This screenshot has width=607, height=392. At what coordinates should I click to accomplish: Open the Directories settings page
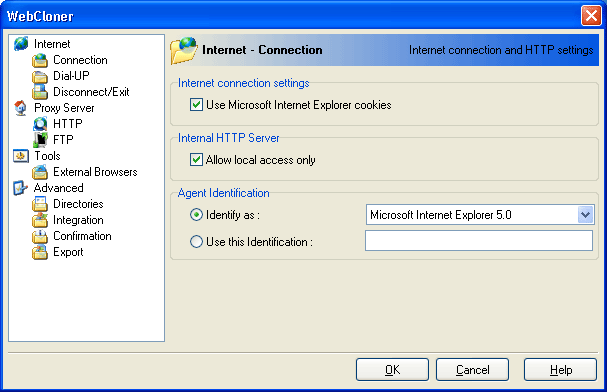pos(78,204)
